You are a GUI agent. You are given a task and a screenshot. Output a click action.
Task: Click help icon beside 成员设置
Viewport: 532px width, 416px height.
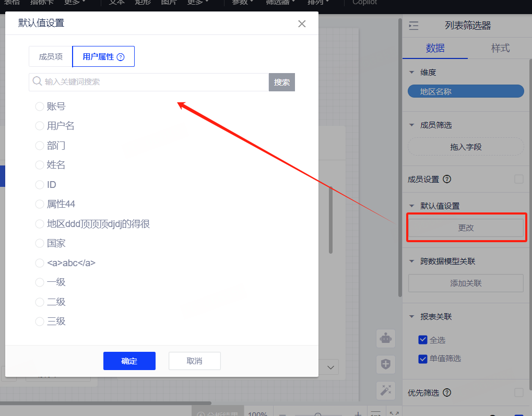[x=447, y=179]
